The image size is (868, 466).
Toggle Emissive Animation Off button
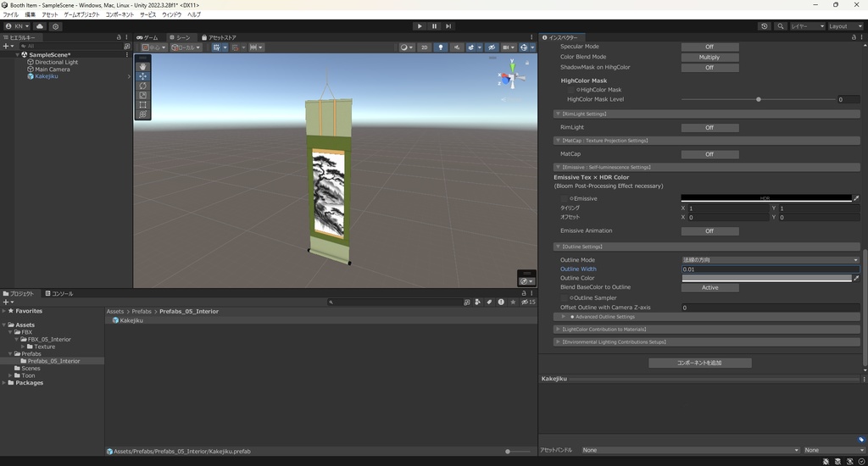(709, 231)
